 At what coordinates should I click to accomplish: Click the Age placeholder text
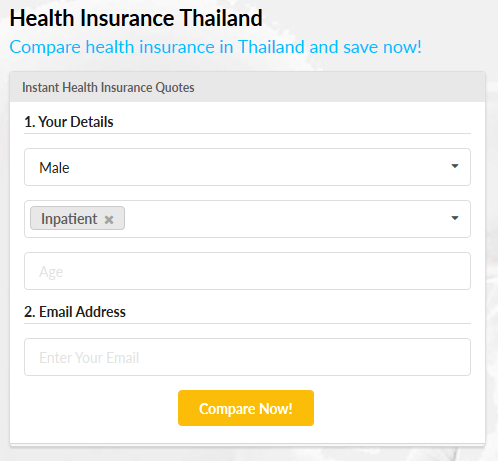51,272
